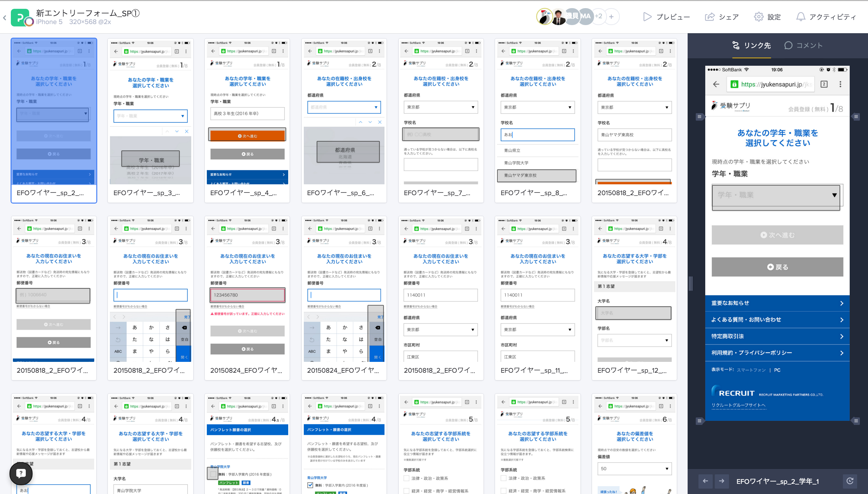Switch to the コメント tab

pyautogui.click(x=803, y=45)
